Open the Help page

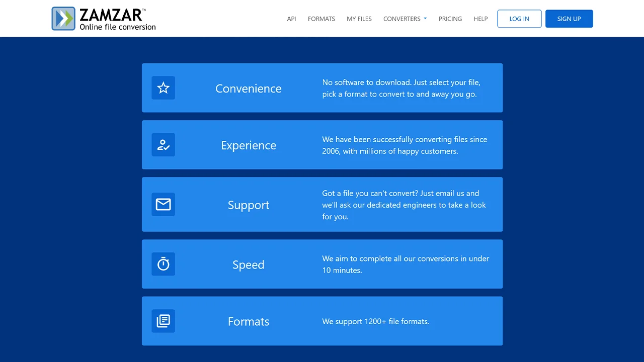[480, 19]
